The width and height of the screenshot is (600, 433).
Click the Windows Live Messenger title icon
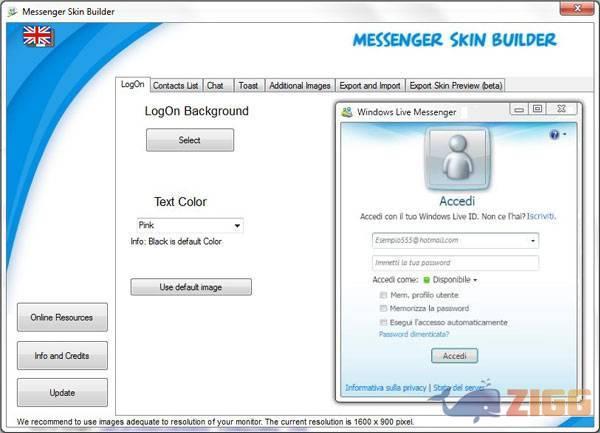coord(347,112)
